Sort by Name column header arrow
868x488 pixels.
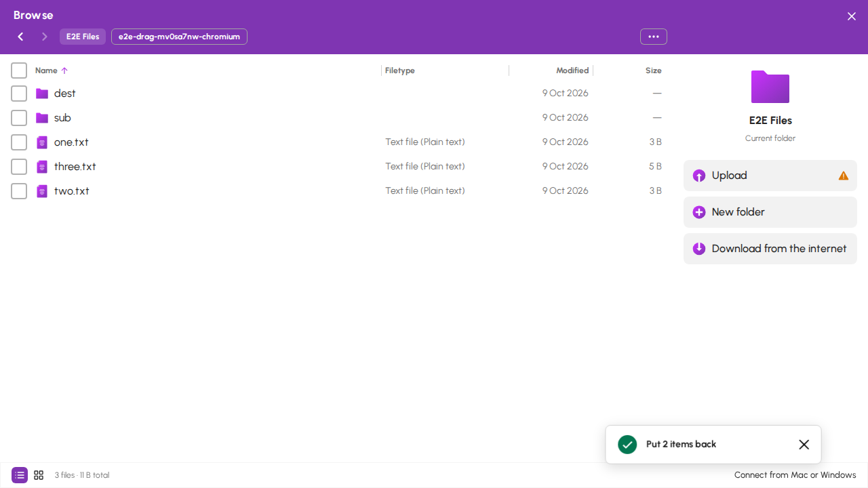click(x=64, y=70)
